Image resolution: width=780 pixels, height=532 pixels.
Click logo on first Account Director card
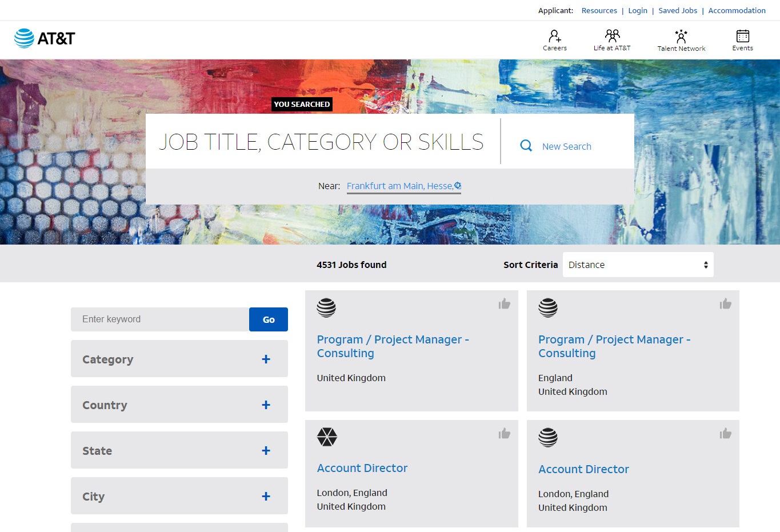[327, 437]
